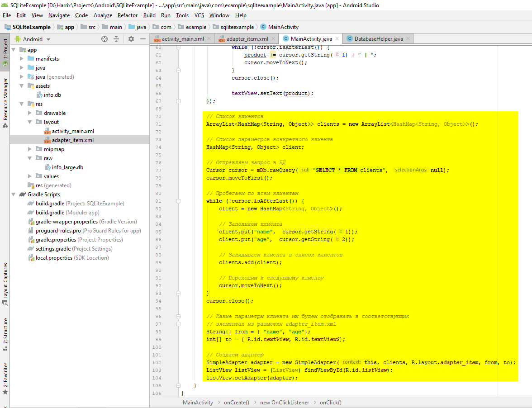The height and width of the screenshot is (408, 532).
Task: Click the locate/scroll from source target icon
Action: 104,39
